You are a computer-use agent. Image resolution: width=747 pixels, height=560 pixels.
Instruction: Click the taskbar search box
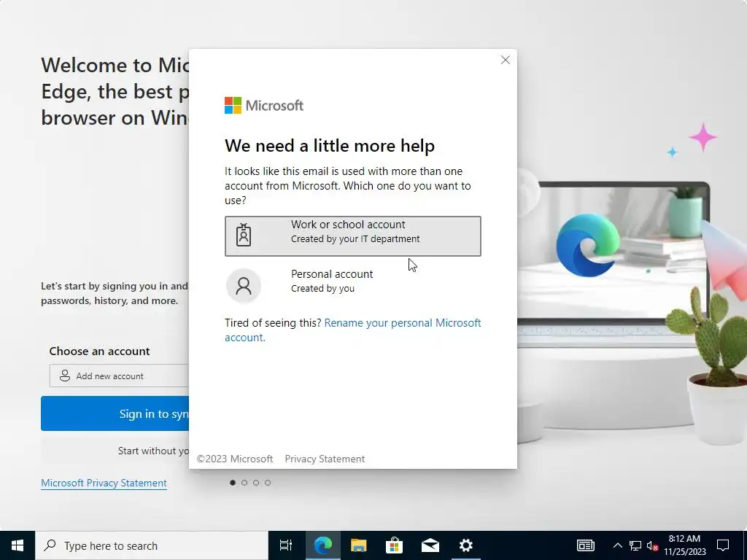click(152, 545)
